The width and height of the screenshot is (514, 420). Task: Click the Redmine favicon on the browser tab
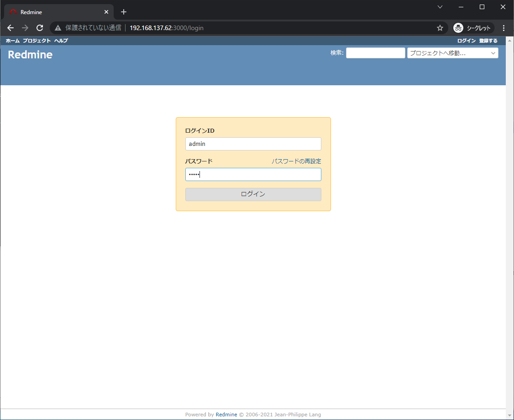coord(13,11)
